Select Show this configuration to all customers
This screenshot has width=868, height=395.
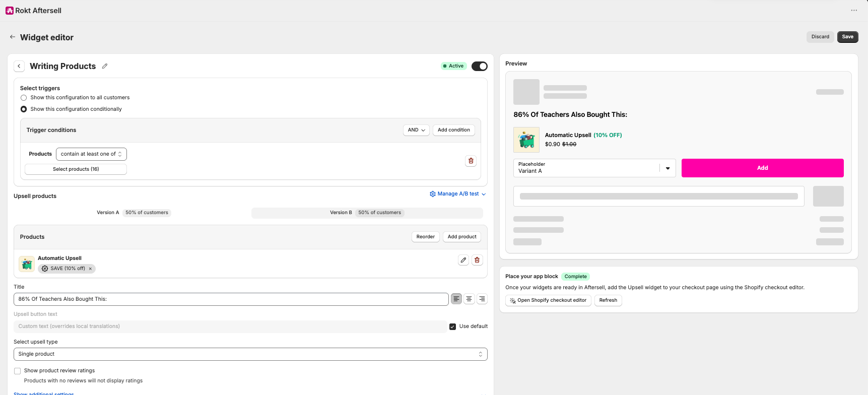point(24,98)
